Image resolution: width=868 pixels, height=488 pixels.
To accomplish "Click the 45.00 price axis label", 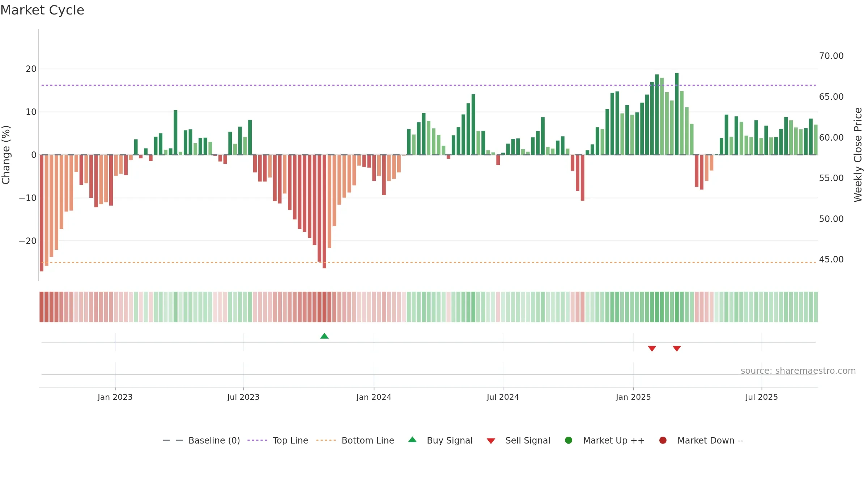I will [x=831, y=260].
